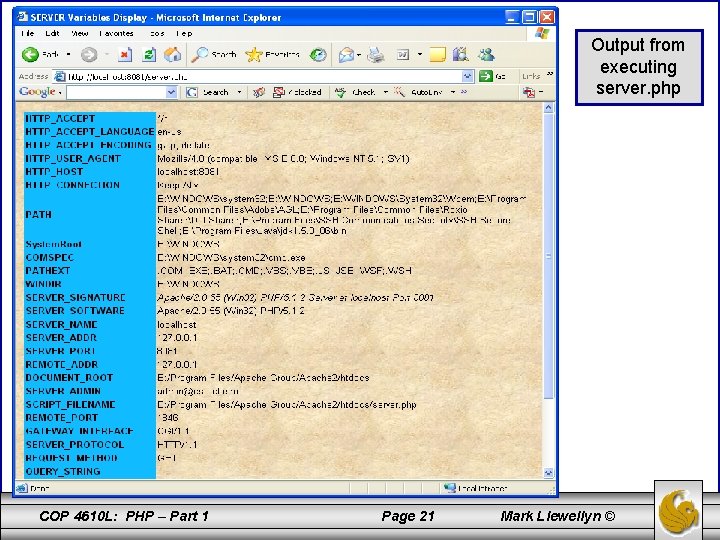Screen dimensions: 720x540
Task: Click the green Go arrow button
Action: [x=485, y=76]
